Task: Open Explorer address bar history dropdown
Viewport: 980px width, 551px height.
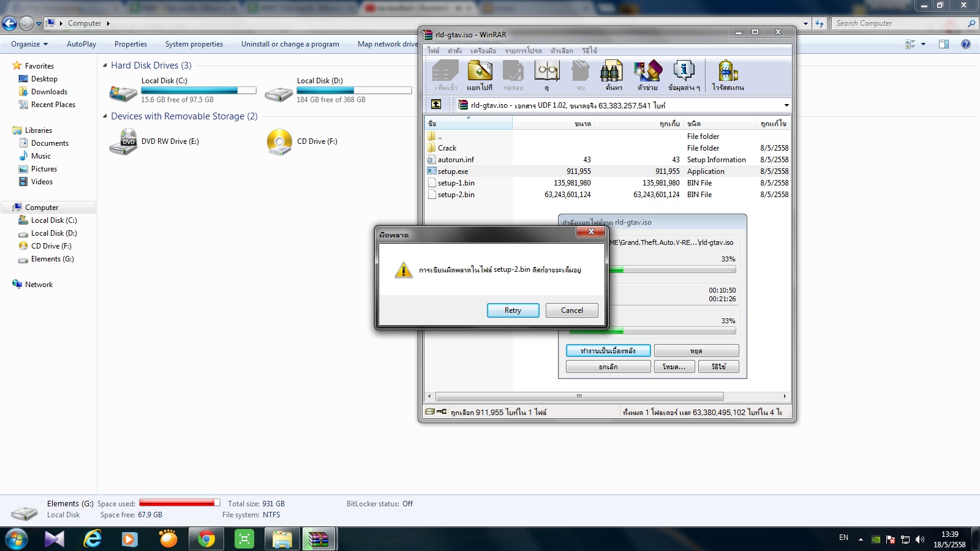Action: (805, 23)
